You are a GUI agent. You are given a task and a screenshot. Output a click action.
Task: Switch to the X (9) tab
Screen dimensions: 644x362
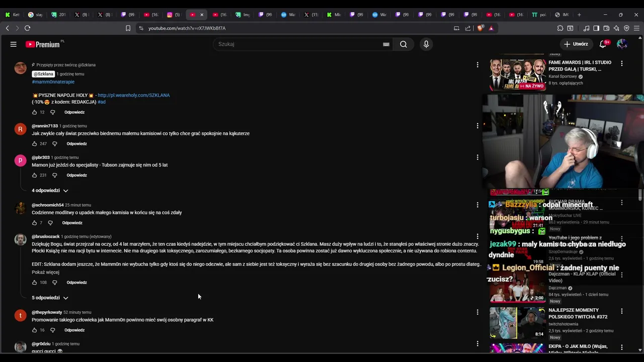click(81, 15)
